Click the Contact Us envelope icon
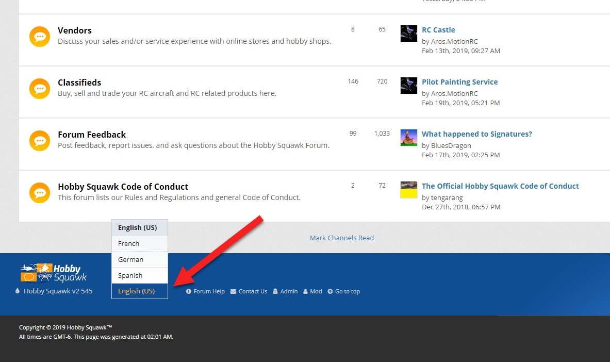Screen dimensions: 610x364 click(234, 291)
